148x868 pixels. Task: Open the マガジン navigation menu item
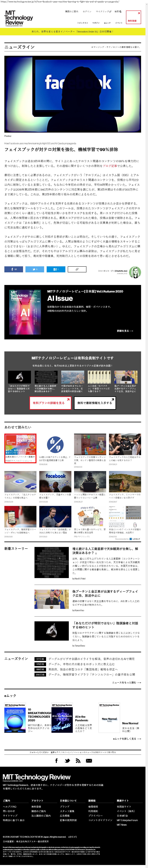[96, 23]
